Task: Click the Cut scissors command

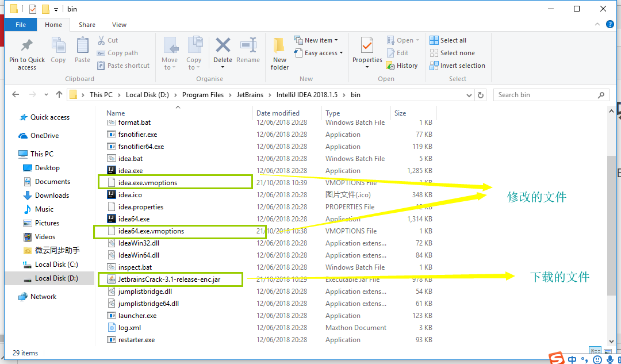Action: tap(108, 40)
